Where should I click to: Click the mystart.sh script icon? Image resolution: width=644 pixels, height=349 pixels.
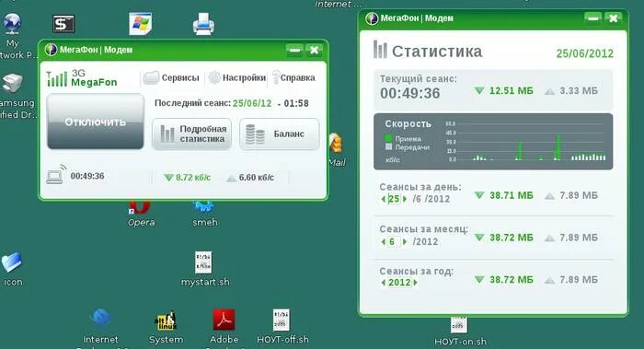click(203, 262)
